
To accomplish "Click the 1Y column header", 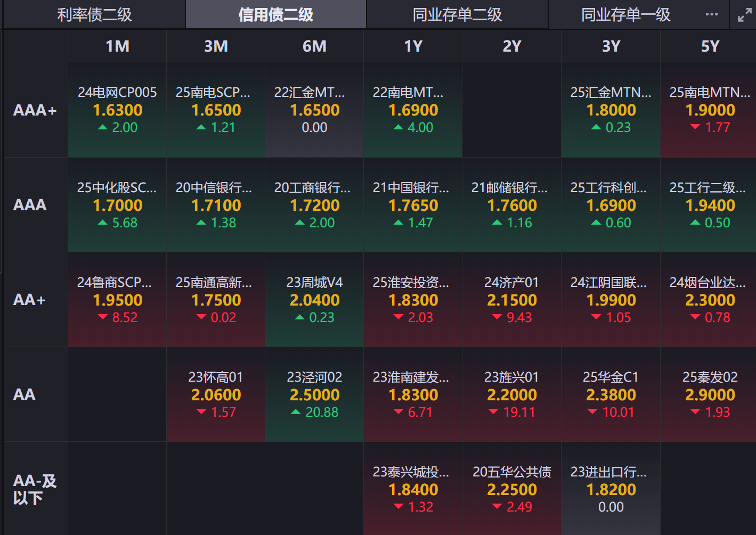I will coord(413,46).
